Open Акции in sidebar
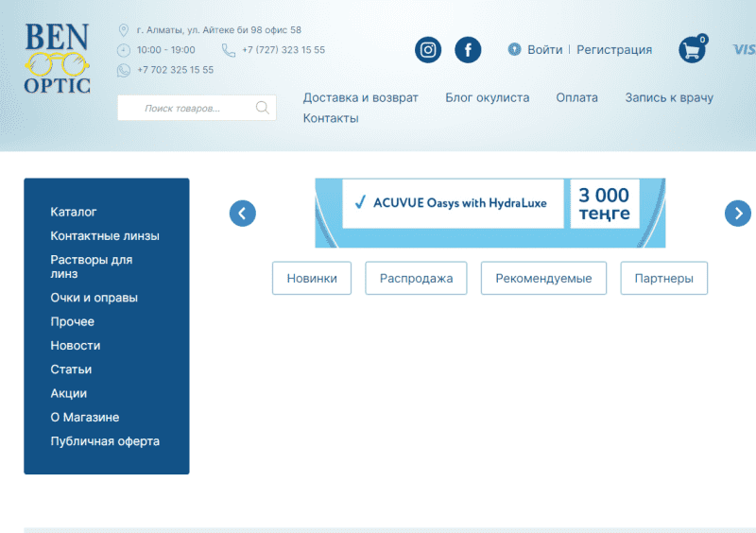 pos(68,393)
